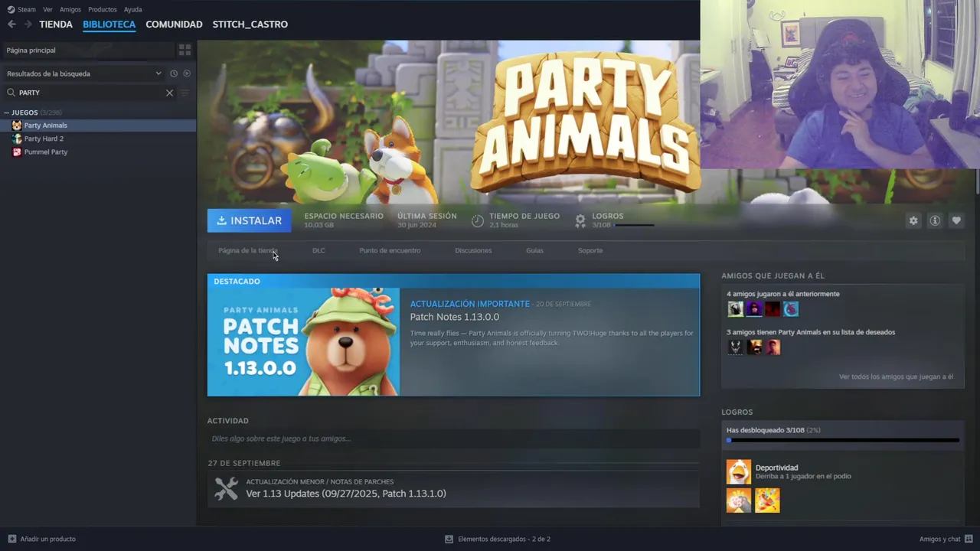Click the search magnifier icon
The height and width of the screenshot is (551, 980).
[x=11, y=93]
